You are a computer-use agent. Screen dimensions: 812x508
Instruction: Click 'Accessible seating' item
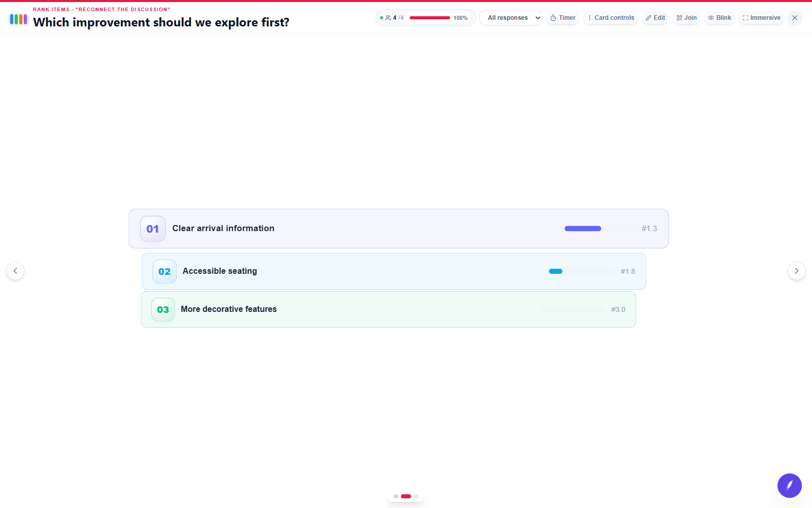tap(394, 271)
